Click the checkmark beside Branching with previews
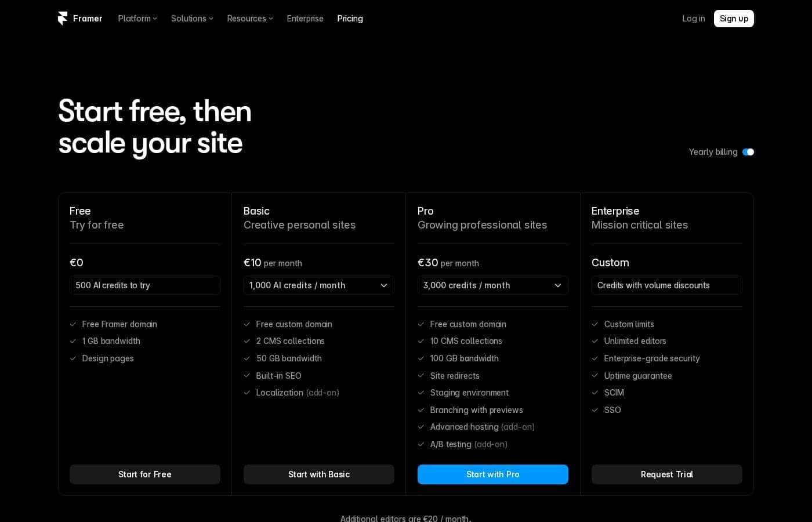The width and height of the screenshot is (812, 522). [421, 410]
